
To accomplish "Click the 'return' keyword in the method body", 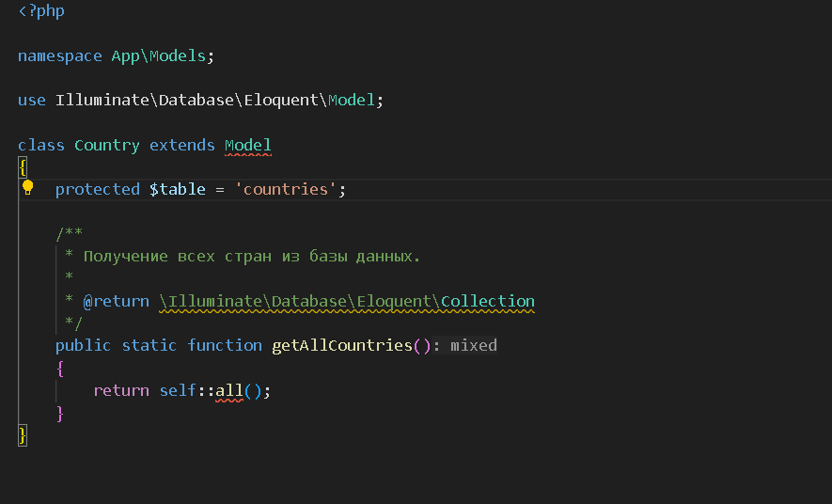I will pos(121,390).
